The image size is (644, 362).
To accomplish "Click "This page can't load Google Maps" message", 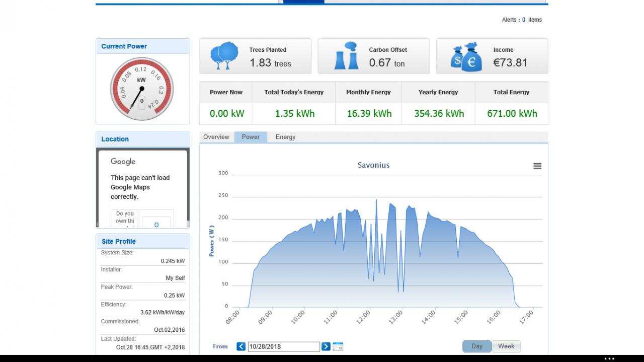I will tap(140, 187).
